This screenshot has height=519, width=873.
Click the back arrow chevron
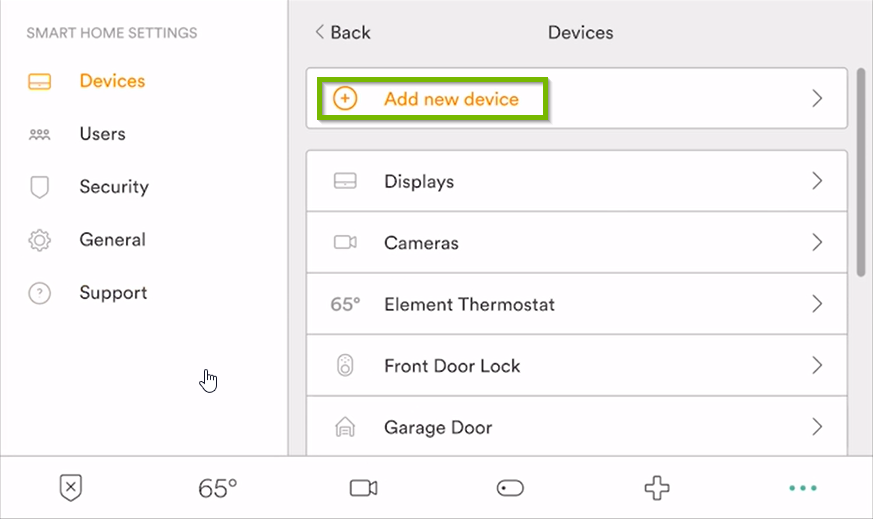point(319,32)
